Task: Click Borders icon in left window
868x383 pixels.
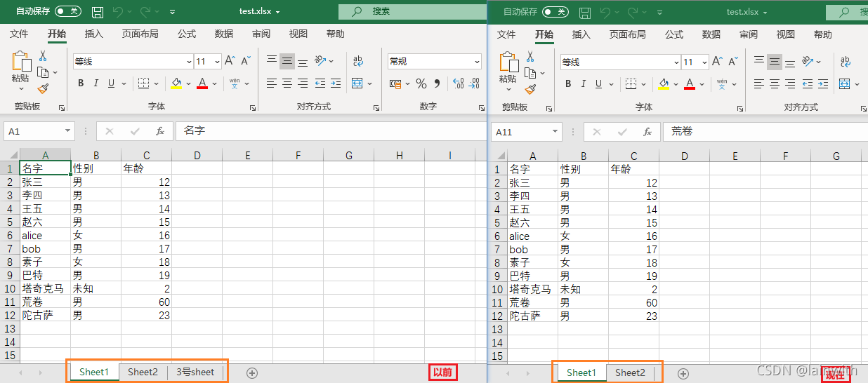Action: [x=143, y=83]
